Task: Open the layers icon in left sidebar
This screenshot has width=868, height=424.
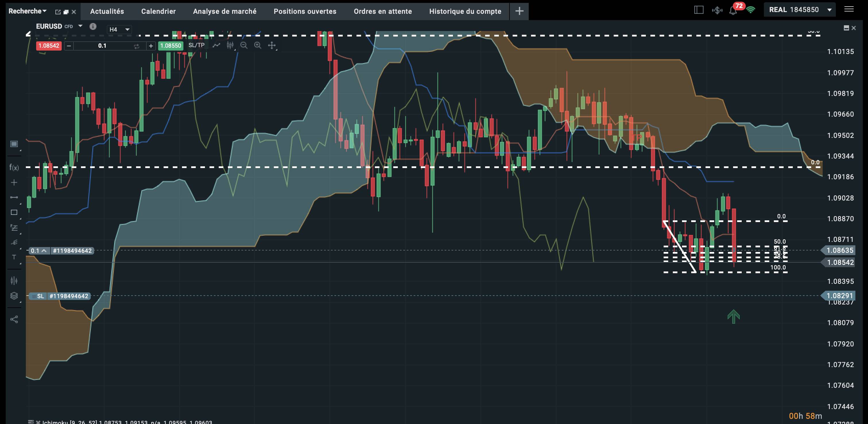Action: (x=14, y=296)
